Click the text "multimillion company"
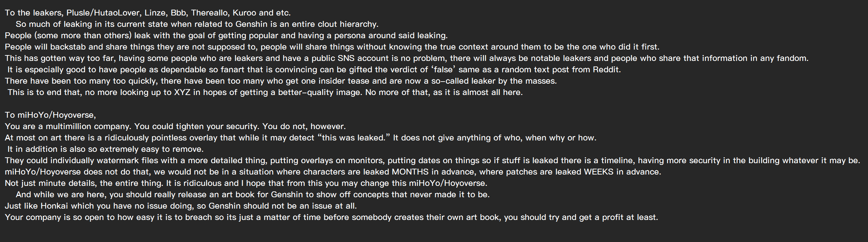Viewport: 868px width, 242px height. click(88, 127)
